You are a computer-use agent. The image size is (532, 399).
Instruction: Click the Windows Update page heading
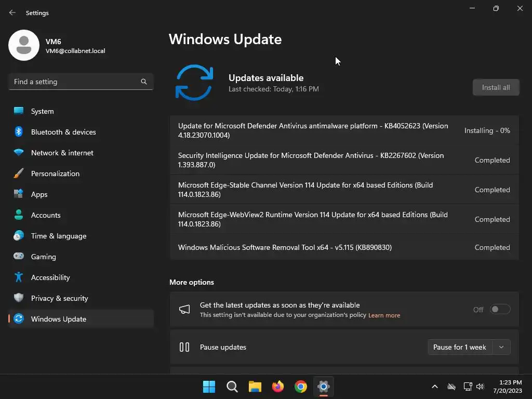point(225,39)
